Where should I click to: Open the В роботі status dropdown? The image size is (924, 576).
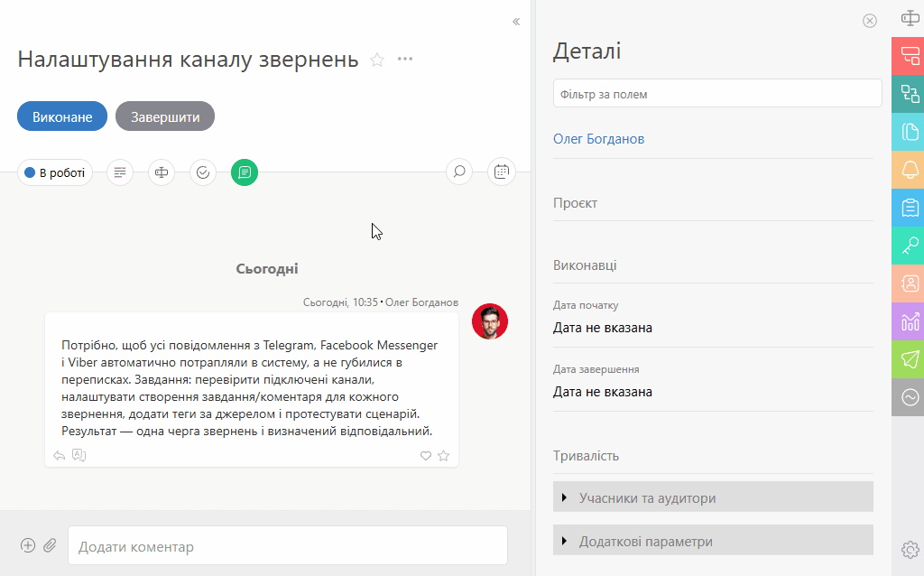(55, 172)
